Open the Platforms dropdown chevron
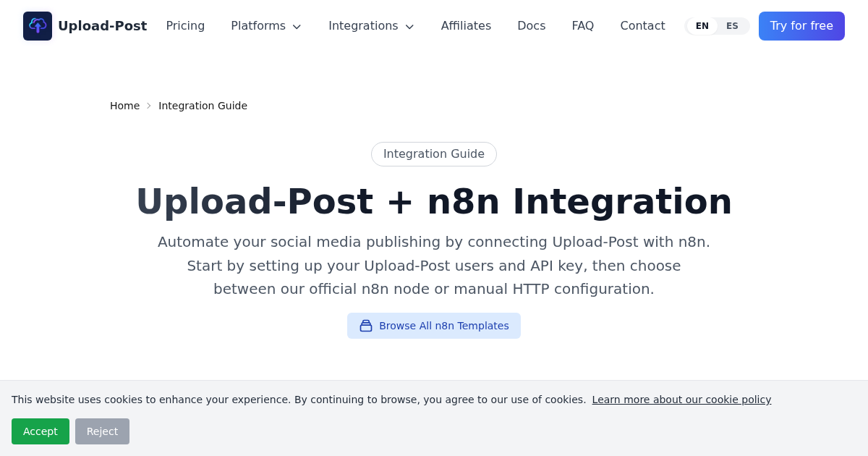The width and height of the screenshot is (868, 456). tap(297, 27)
